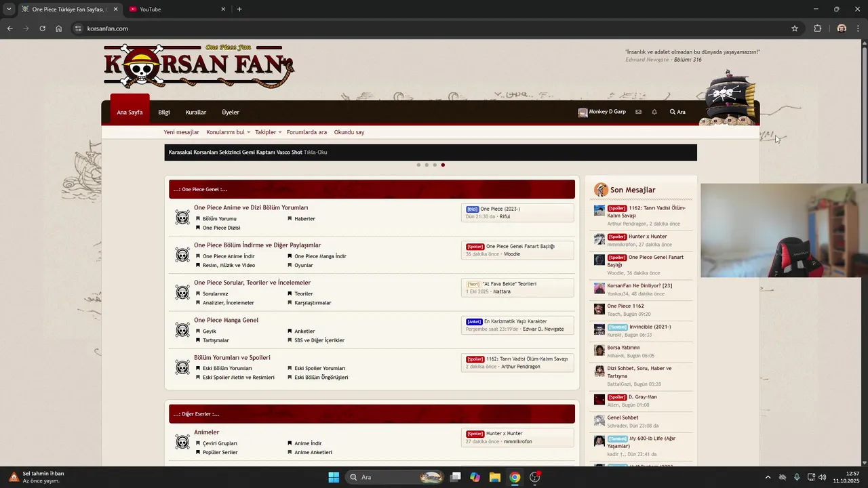Select the first carousel dot under the banner
Viewport: 868px width, 488px height.
coord(418,165)
